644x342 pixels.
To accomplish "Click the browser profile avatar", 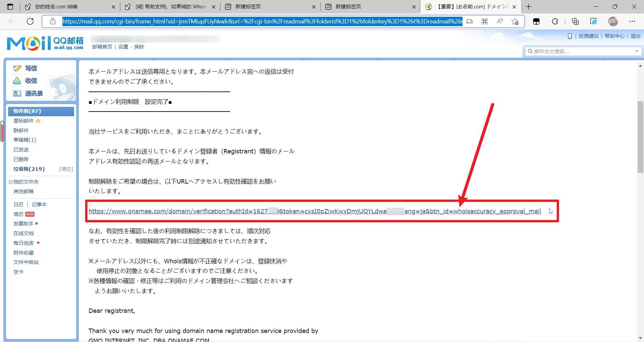I will point(613,21).
